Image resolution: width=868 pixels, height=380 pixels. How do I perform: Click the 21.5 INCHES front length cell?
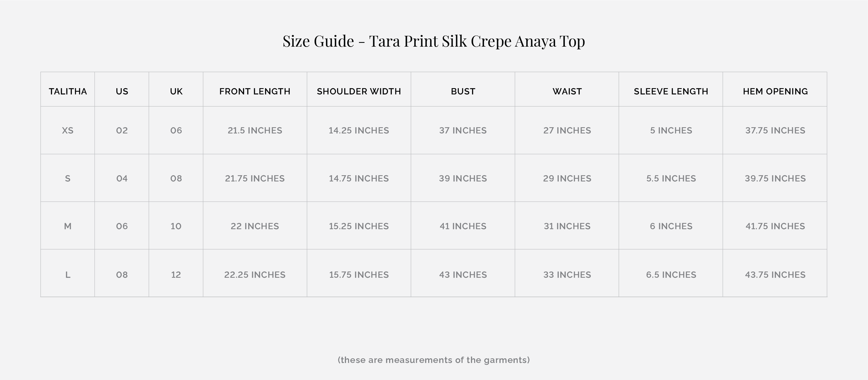click(x=255, y=130)
